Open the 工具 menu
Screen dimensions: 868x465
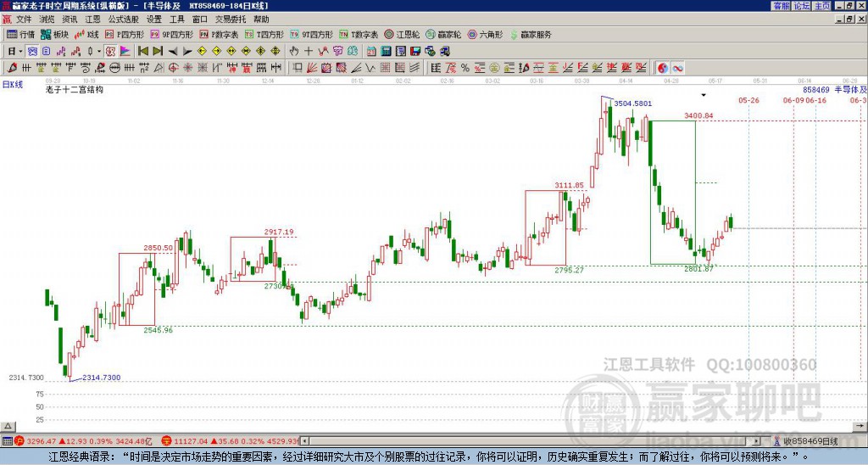pos(176,20)
